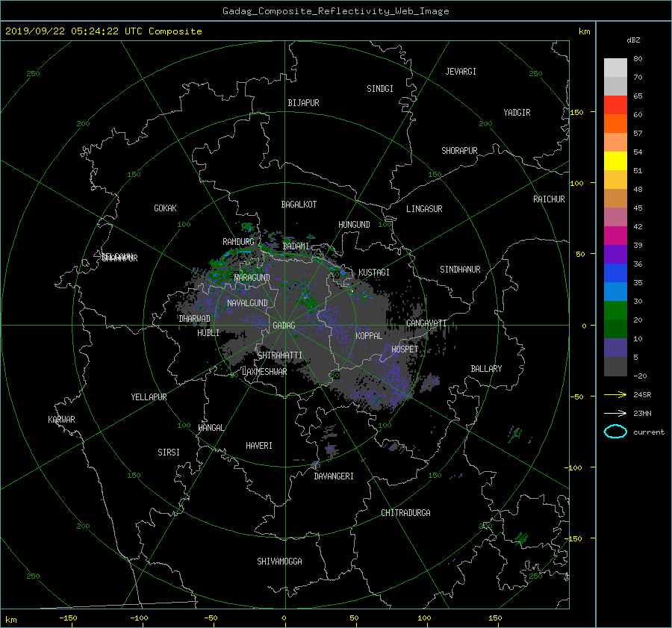Click the JEVARGI city label

click(x=461, y=72)
